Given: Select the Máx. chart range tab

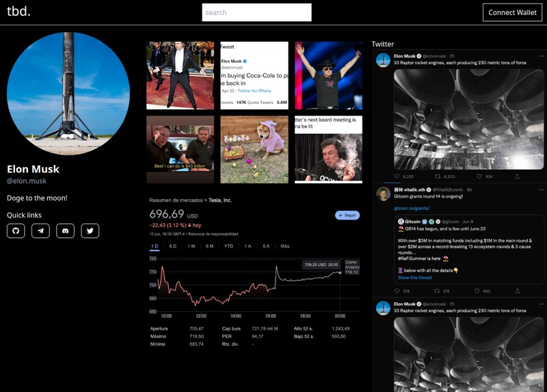Looking at the screenshot, I should (x=285, y=246).
